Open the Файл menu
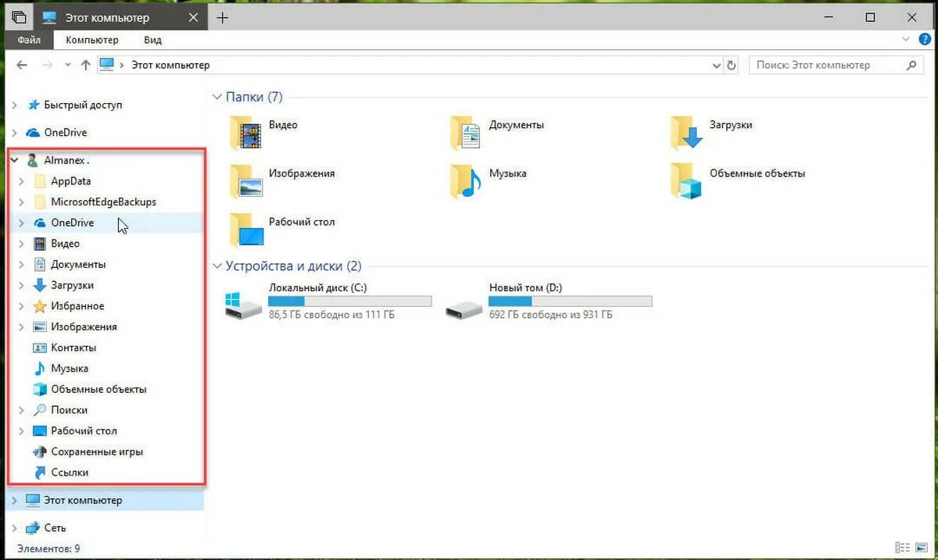The height and width of the screenshot is (560, 938). (29, 40)
